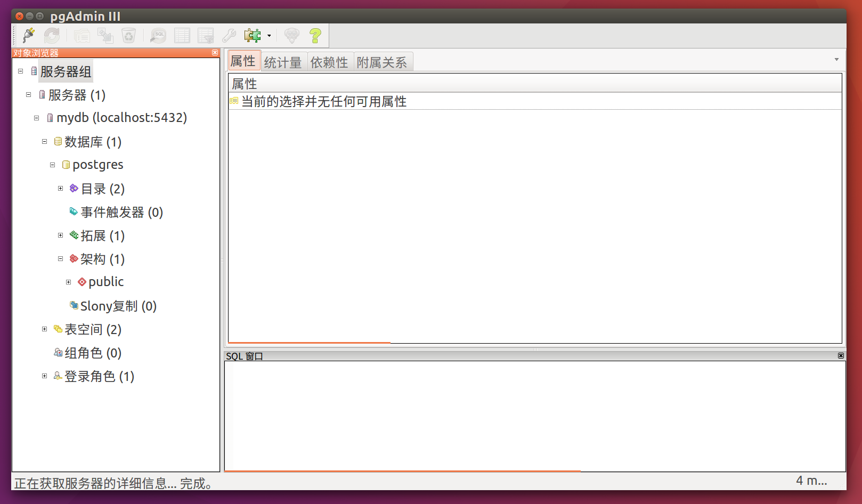This screenshot has height=504, width=862.
Task: Select 数据库 (1) tree item
Action: click(x=93, y=142)
